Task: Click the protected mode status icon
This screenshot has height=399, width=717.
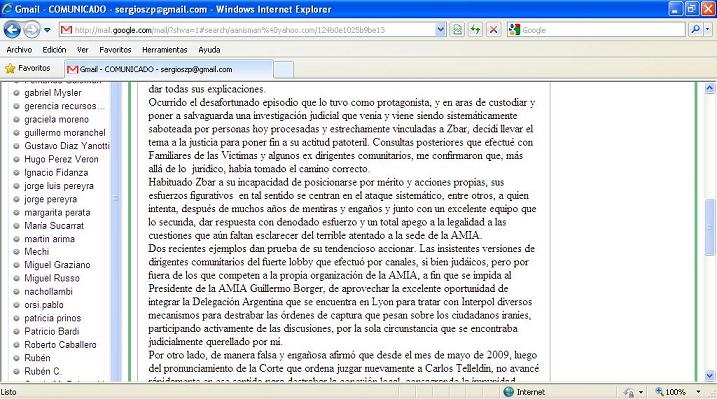Action: click(x=630, y=392)
